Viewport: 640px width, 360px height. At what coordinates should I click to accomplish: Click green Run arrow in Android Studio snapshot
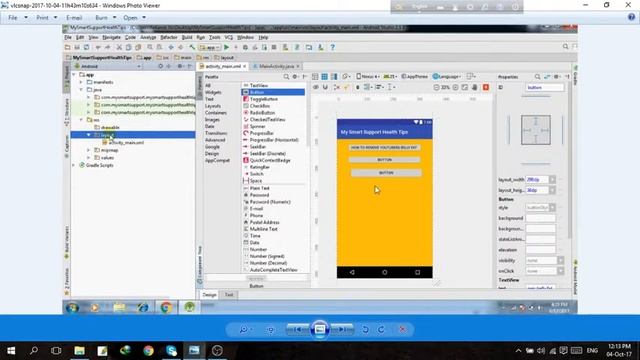pos(227,47)
